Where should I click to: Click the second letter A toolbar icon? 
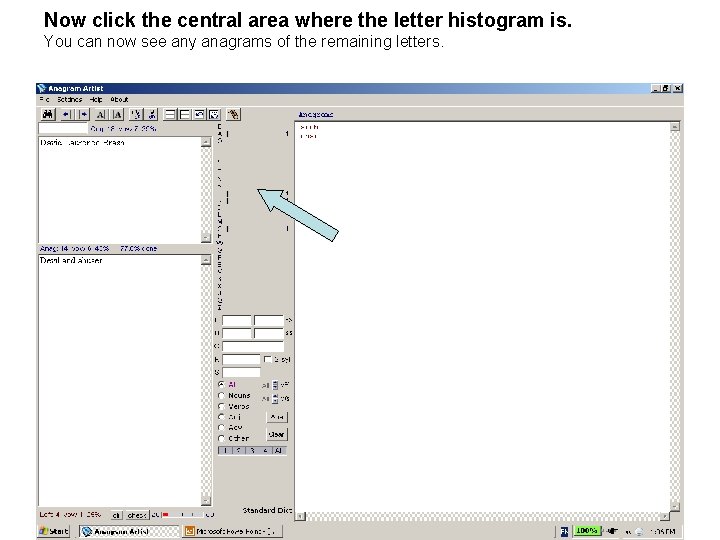click(x=117, y=114)
